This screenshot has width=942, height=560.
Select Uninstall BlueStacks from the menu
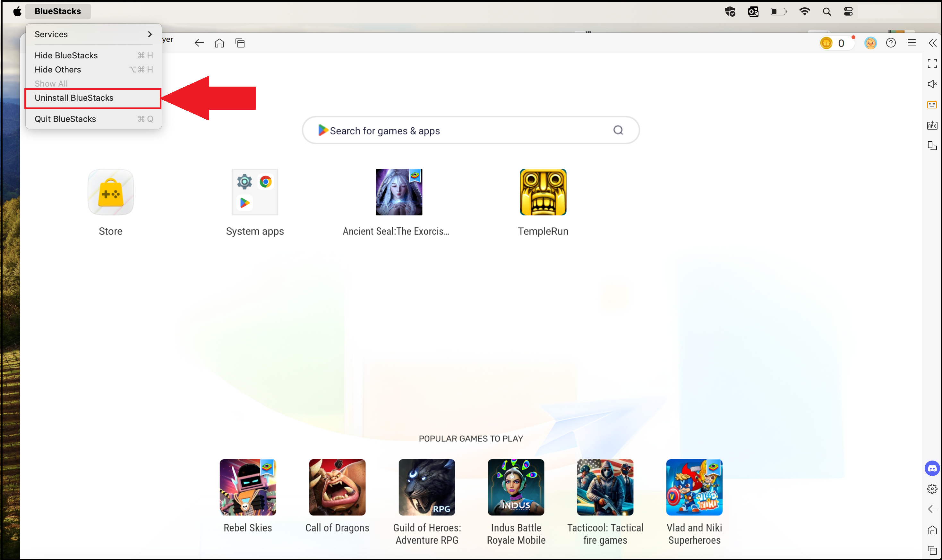coord(74,98)
